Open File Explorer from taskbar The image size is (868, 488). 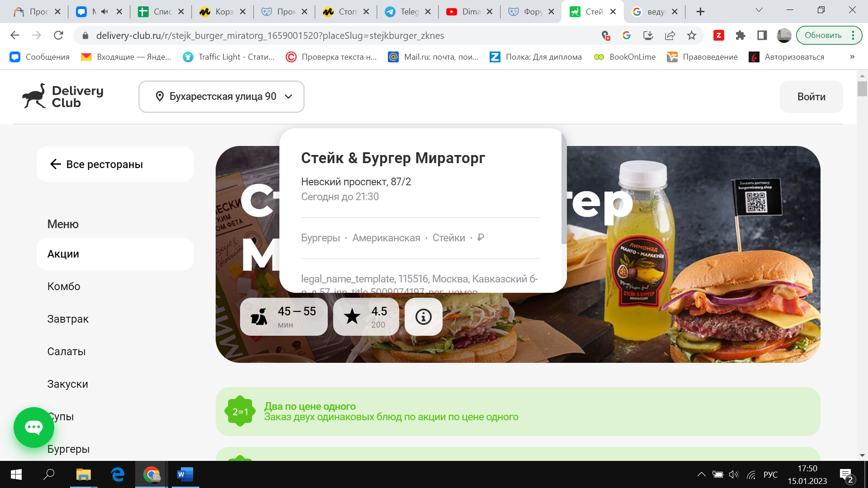point(84,474)
